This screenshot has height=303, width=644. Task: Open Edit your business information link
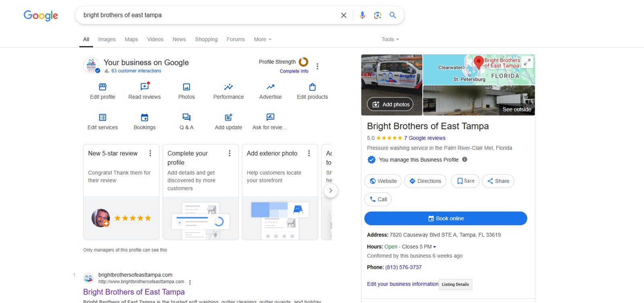[402, 284]
